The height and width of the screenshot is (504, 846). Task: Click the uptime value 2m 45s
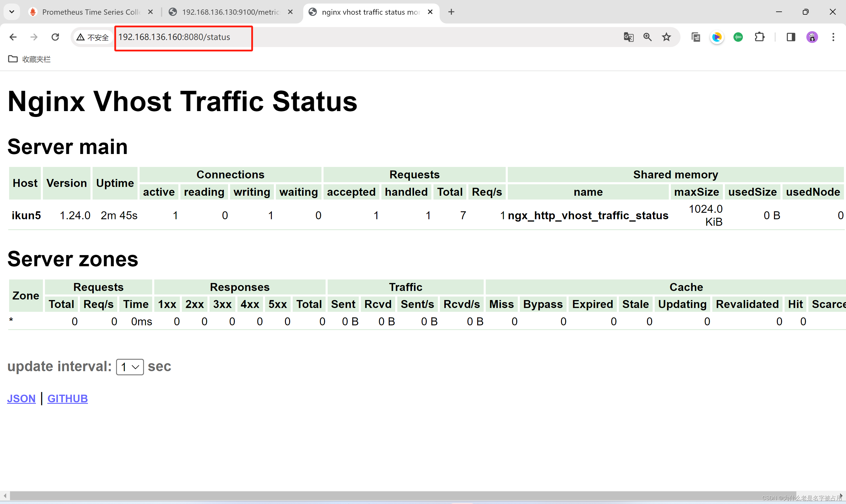tap(119, 215)
